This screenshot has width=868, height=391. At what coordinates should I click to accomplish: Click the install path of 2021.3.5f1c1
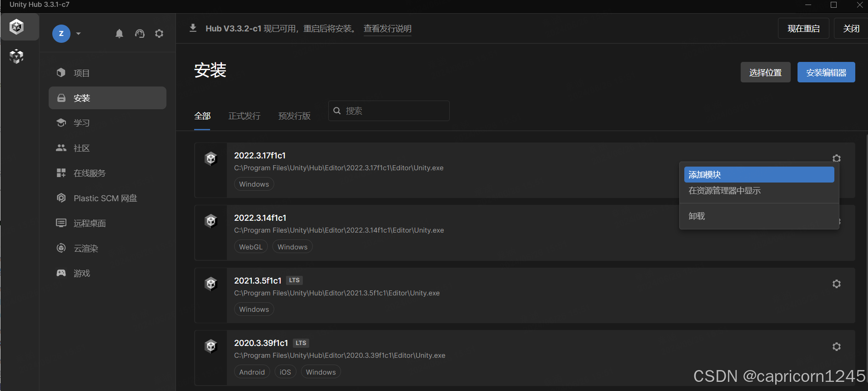pos(337,293)
